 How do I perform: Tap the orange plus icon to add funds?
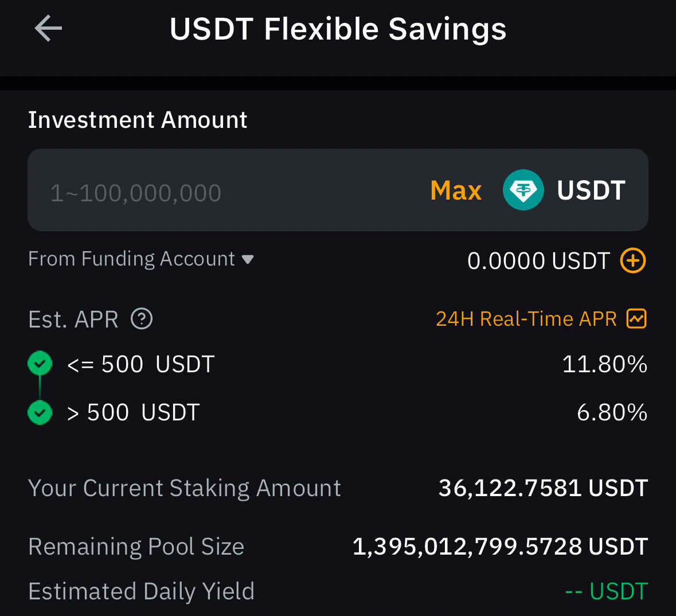633,260
